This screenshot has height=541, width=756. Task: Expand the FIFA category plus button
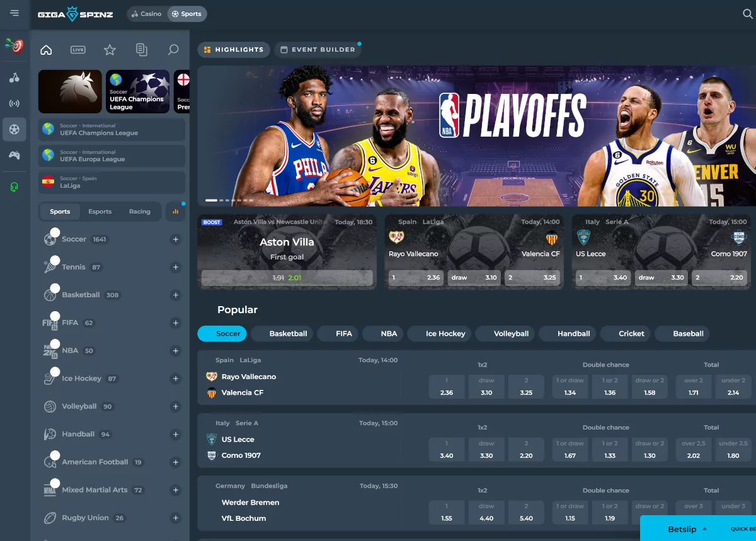176,323
